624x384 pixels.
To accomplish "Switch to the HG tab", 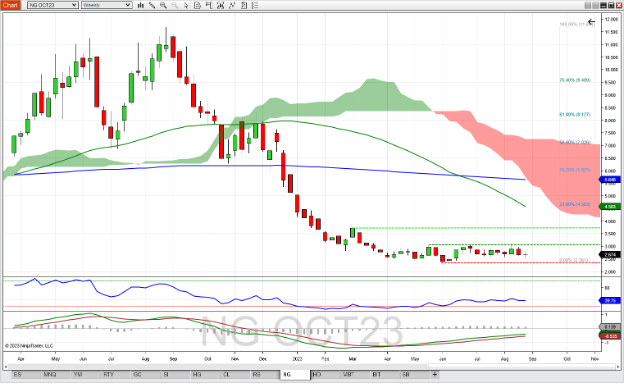I will (205, 374).
